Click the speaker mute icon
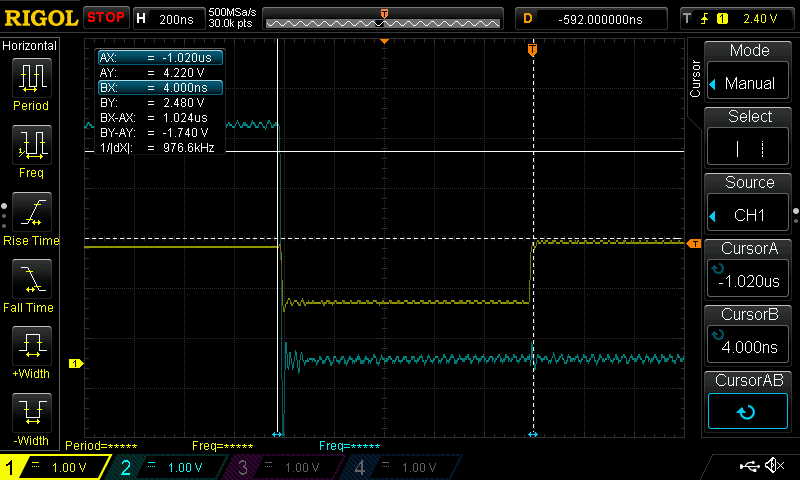This screenshot has height=480, width=800. pos(773,466)
